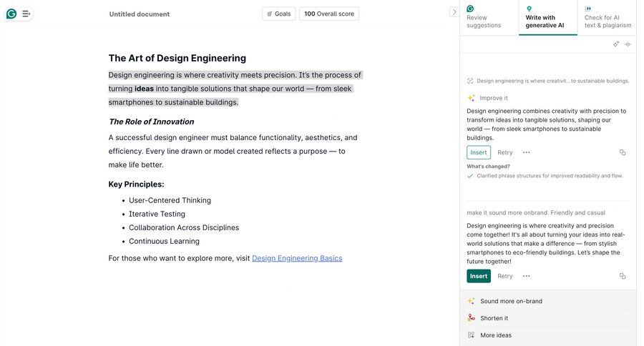This screenshot has height=346, width=644.
Task: Click the Iterative Testing bullet
Action: 157,214
